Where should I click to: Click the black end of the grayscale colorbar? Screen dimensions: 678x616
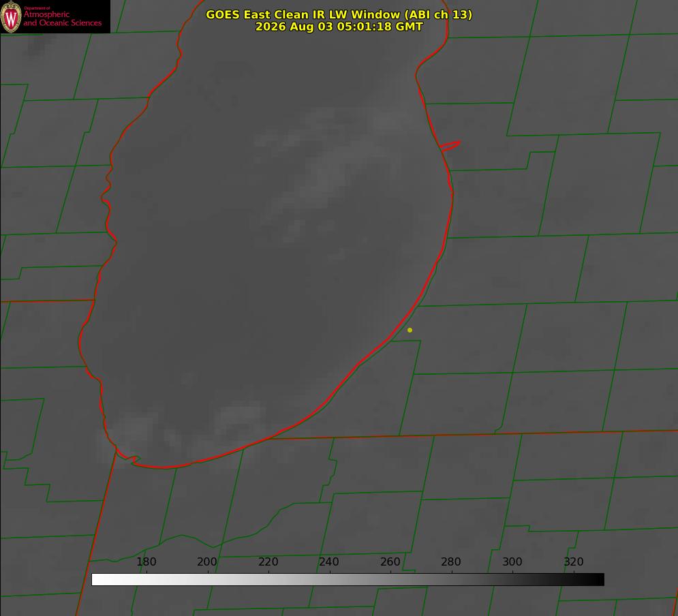[597, 580]
